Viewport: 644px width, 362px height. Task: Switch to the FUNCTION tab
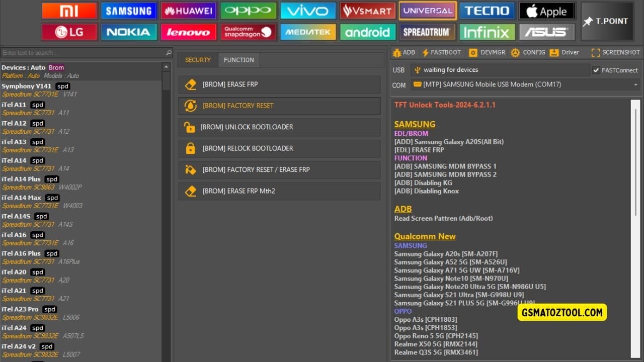pos(238,59)
